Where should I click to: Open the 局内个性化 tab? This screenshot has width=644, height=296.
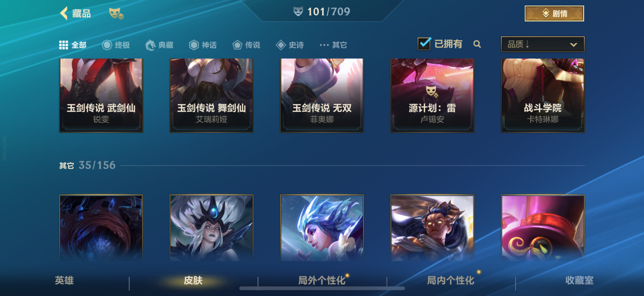tap(450, 280)
